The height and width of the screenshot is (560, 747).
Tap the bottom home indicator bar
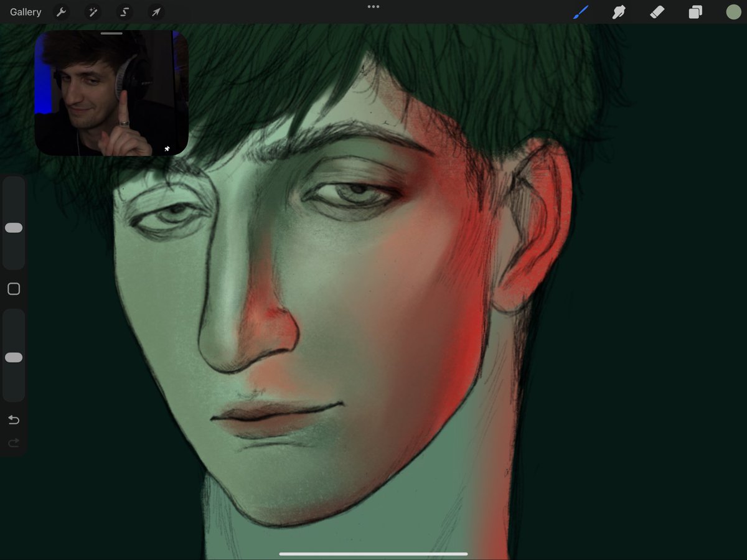tap(373, 553)
